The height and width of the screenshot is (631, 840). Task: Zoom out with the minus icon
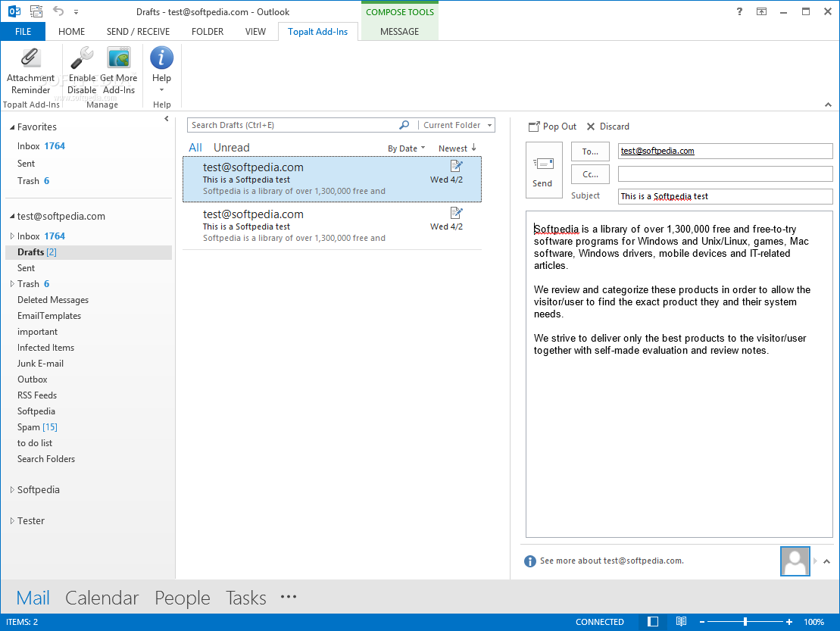pos(702,622)
